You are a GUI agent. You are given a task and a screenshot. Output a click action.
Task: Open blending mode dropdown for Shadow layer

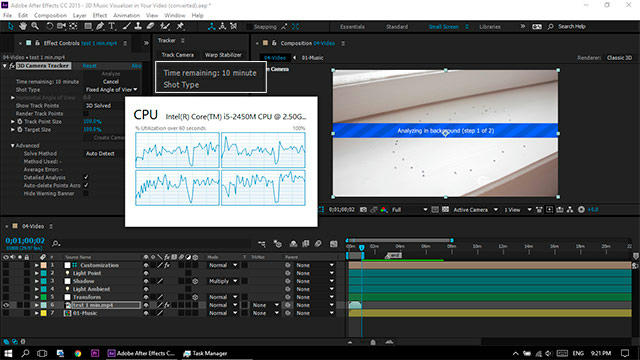tap(223, 281)
